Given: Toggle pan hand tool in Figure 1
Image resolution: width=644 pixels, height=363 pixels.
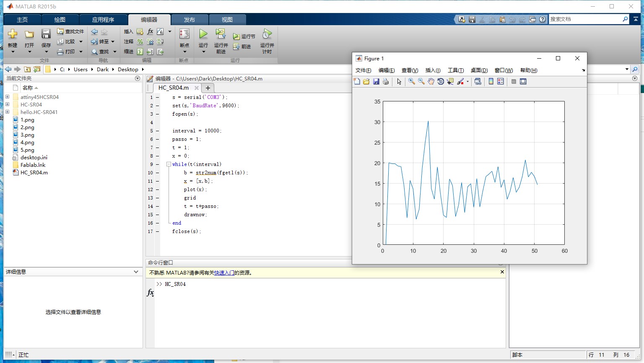Looking at the screenshot, I should coord(431,82).
